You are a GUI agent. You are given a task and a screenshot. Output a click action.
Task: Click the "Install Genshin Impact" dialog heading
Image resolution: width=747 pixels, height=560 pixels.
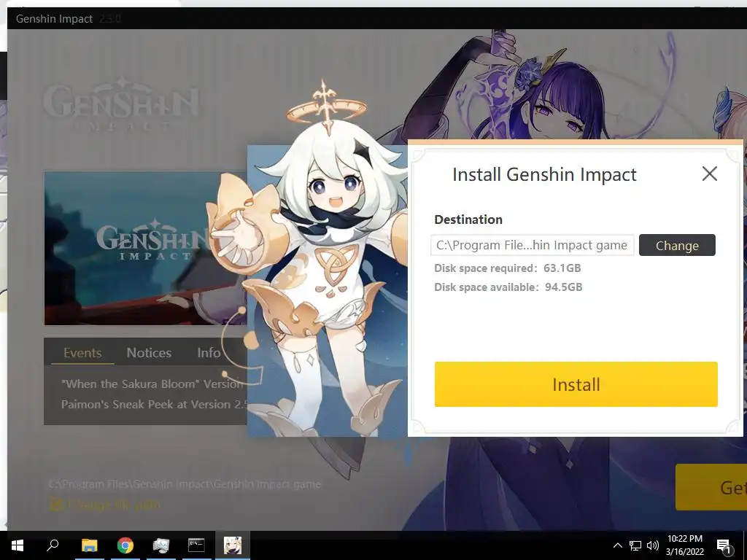[x=544, y=175]
